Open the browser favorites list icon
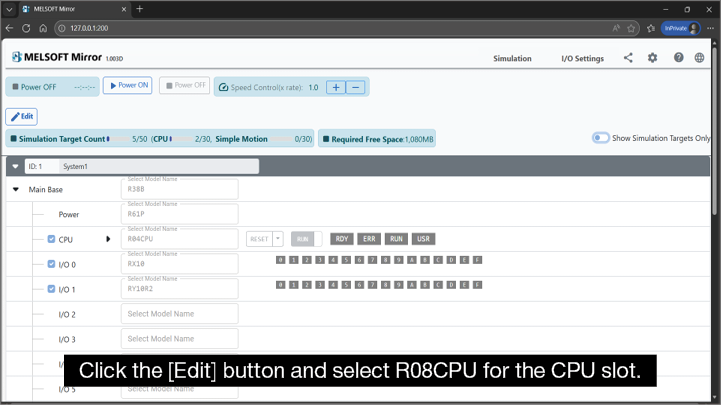 [651, 28]
